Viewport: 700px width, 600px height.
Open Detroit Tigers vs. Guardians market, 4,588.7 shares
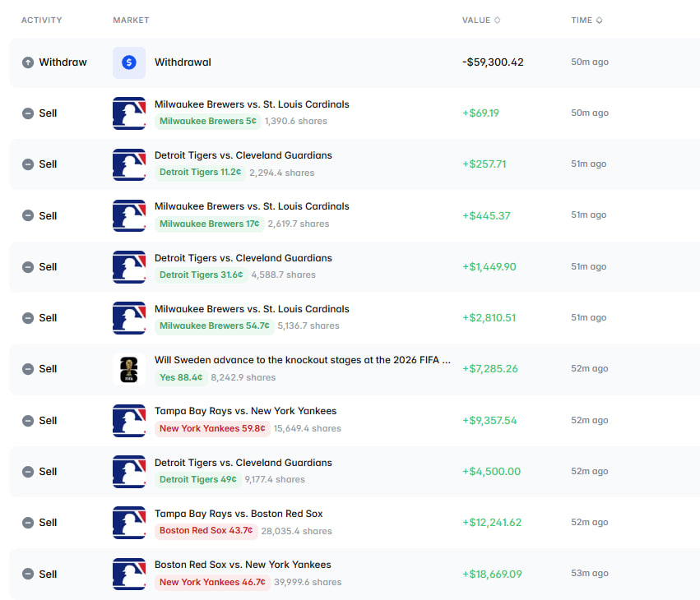(243, 258)
